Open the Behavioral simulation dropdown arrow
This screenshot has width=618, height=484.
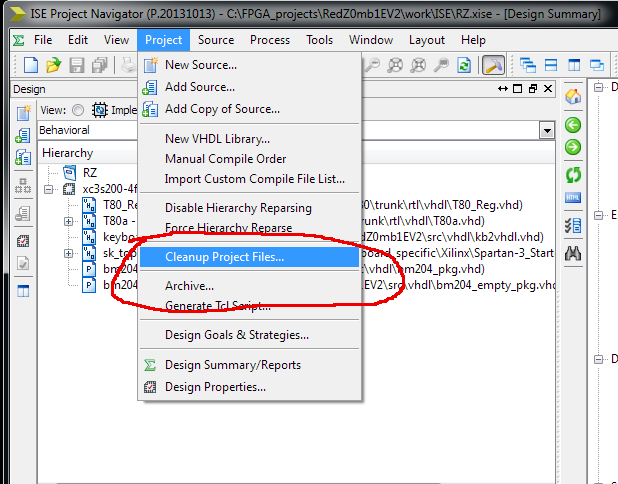547,130
